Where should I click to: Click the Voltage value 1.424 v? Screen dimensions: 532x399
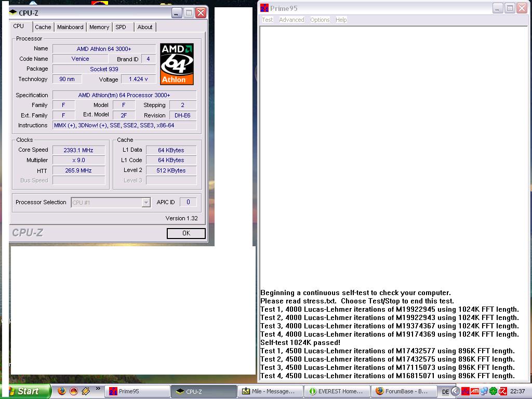(138, 79)
